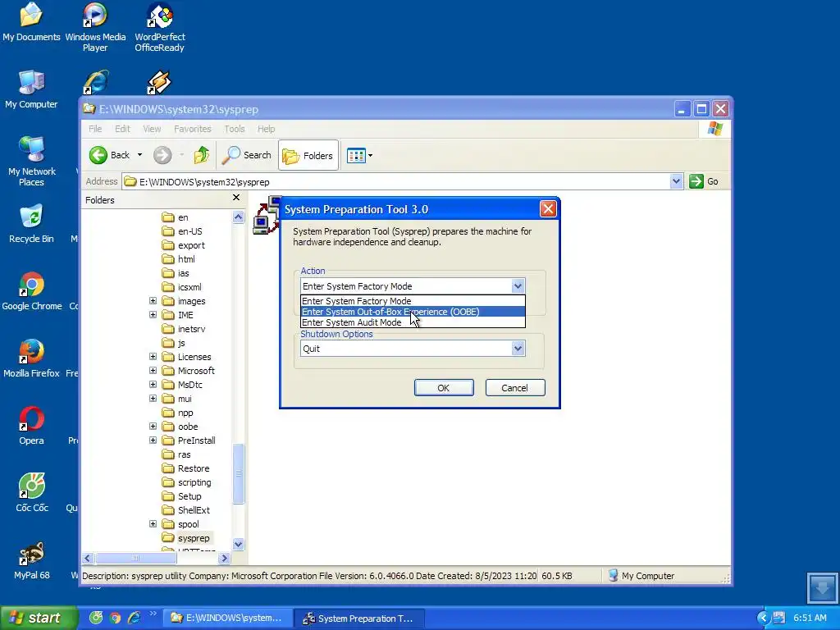Viewport: 840px width, 630px height.
Task: Click Internet Explorer icon in Quick Launch
Action: click(x=134, y=618)
